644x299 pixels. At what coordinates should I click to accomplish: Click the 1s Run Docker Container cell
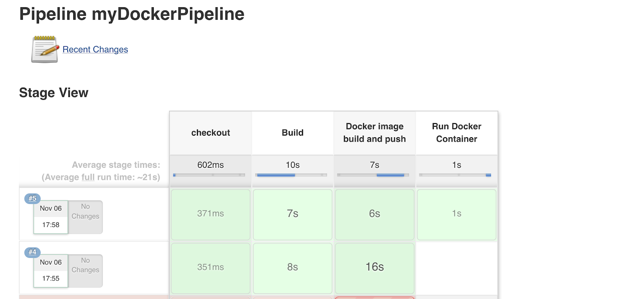(456, 214)
